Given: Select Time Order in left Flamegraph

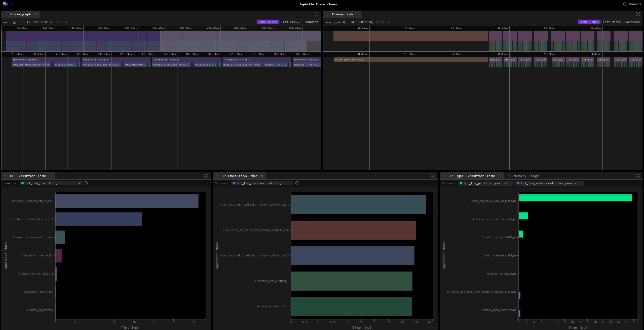Looking at the screenshot, I should (268, 22).
